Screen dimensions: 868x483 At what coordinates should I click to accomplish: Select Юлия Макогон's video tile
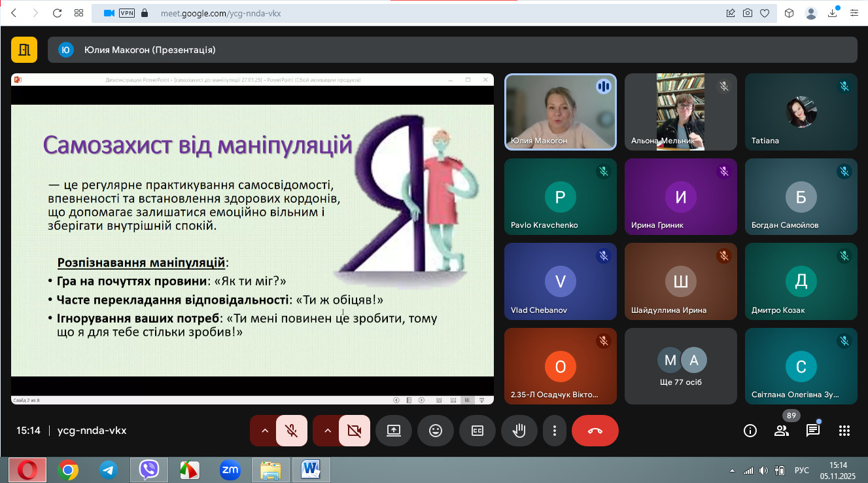[x=560, y=112]
